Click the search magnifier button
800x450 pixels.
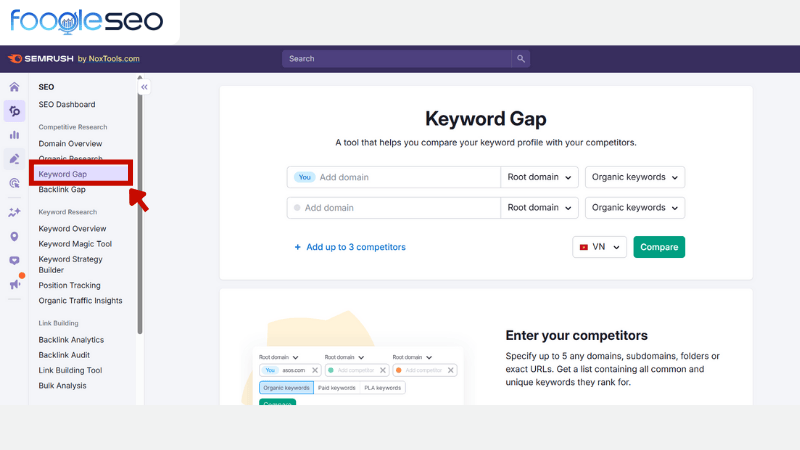pyautogui.click(x=521, y=59)
